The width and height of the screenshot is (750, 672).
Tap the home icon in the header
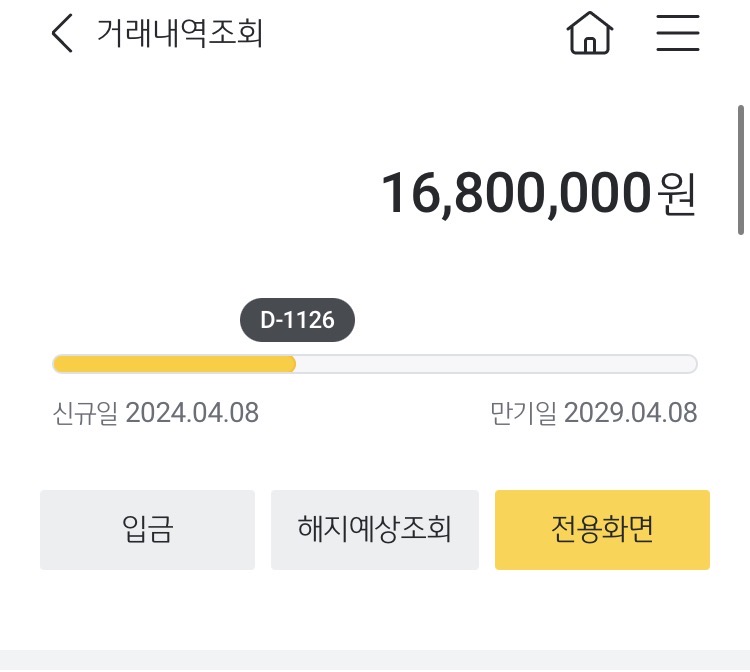(590, 34)
